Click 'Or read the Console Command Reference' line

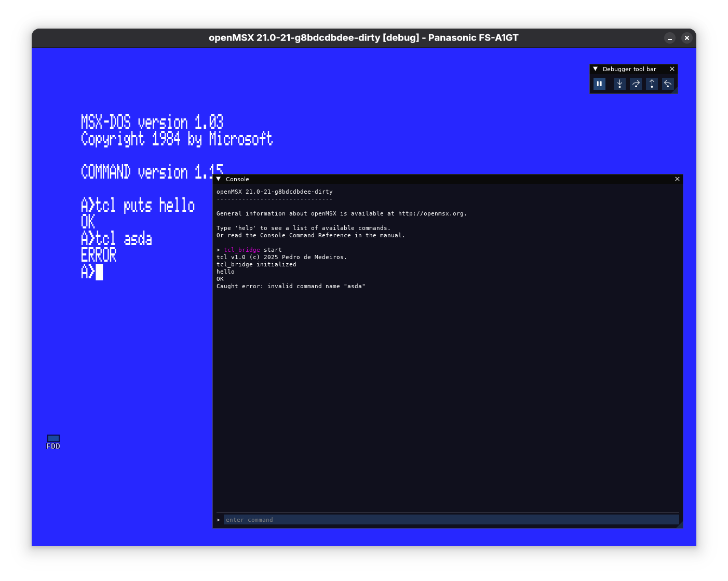311,235
